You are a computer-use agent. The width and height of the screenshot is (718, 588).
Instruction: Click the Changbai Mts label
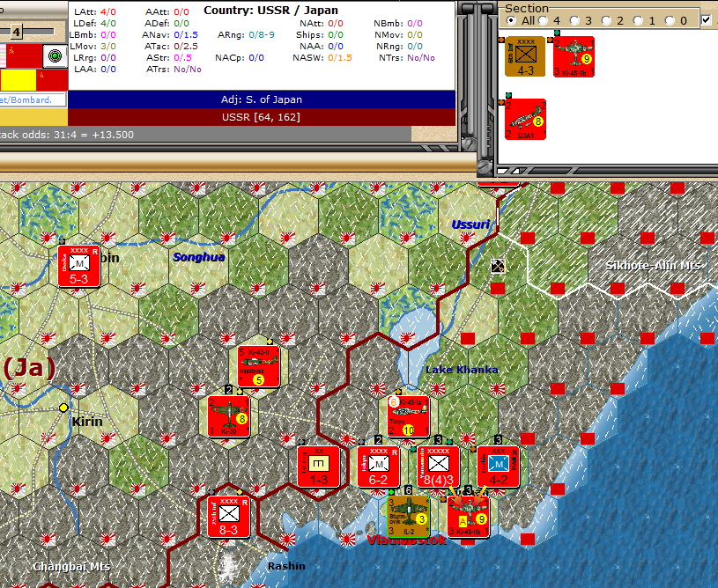[x=71, y=567]
